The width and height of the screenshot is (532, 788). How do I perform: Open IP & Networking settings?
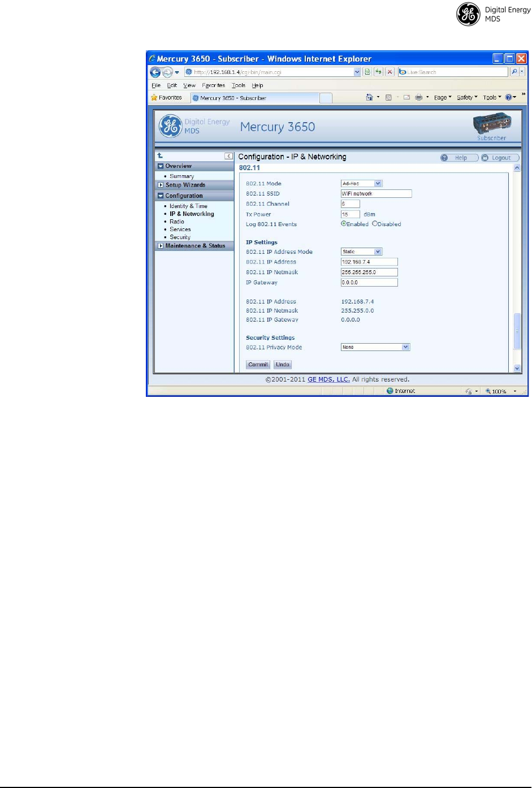[192, 214]
